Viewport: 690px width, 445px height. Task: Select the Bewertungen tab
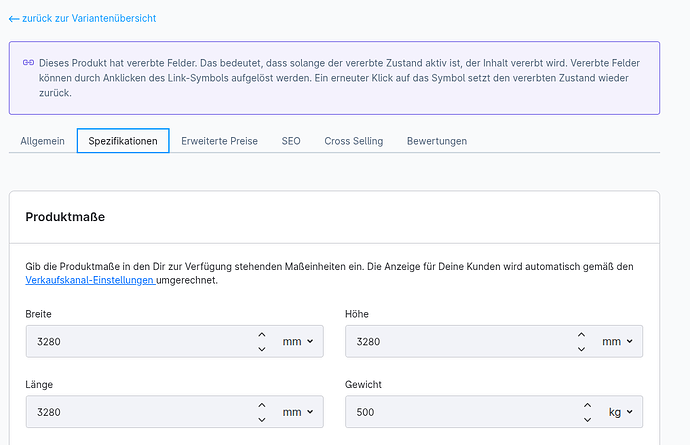[x=436, y=141]
